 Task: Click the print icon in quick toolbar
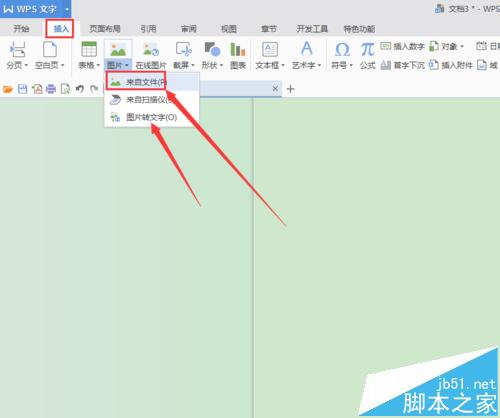51,89
